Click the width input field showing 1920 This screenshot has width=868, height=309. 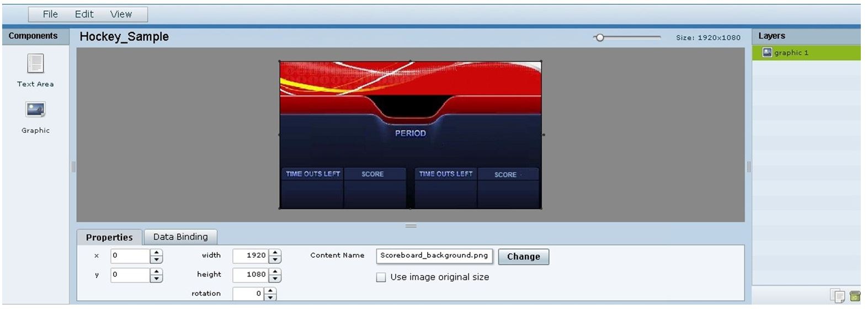tap(251, 256)
